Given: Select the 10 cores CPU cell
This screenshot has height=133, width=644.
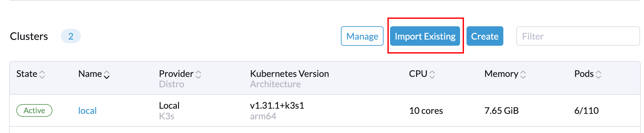Looking at the screenshot, I should [x=426, y=111].
